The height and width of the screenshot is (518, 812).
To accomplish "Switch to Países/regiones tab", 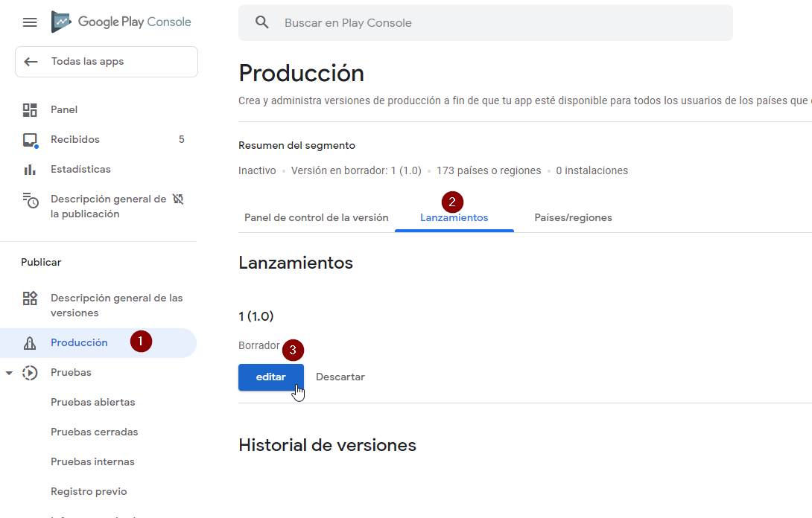I will pos(574,218).
